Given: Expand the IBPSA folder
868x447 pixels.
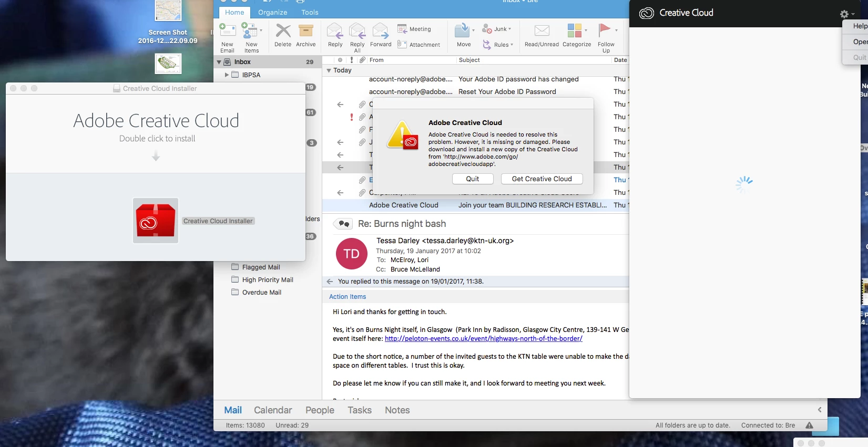Looking at the screenshot, I should pyautogui.click(x=227, y=75).
